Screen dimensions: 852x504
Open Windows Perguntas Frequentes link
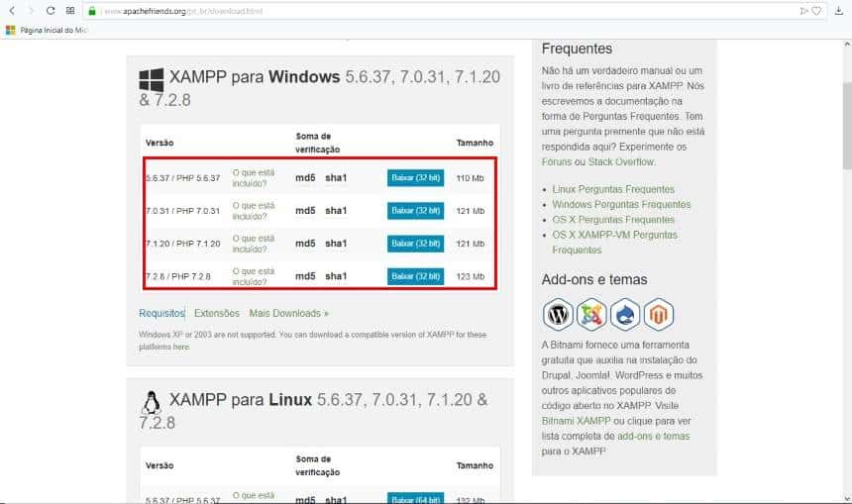(621, 204)
